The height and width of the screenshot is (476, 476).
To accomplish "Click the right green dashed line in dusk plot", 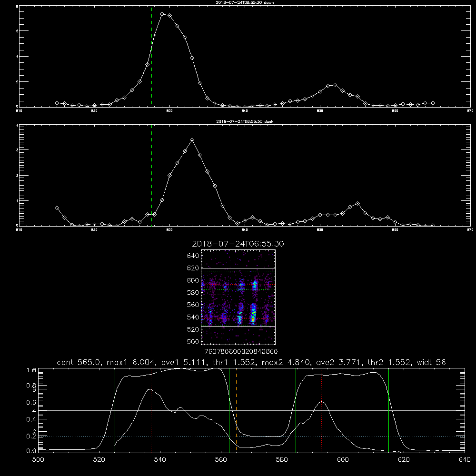I will [x=263, y=175].
